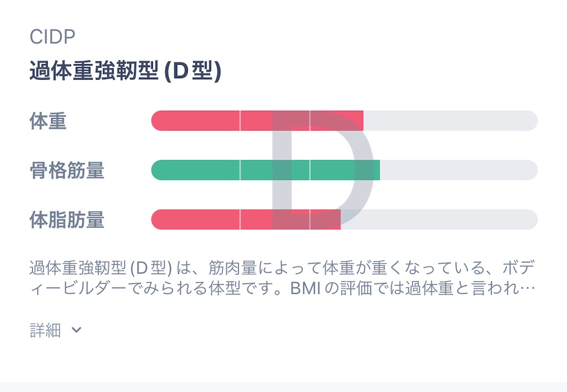
Task: Click green fill past second divider on 骨格筋量
Action: [x=345, y=170]
